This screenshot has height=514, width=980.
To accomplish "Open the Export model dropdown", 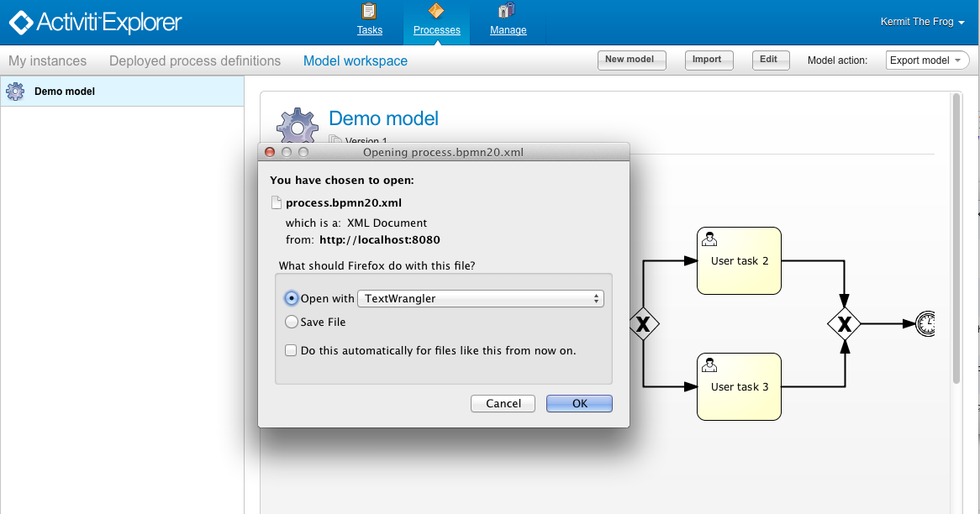I will click(927, 60).
